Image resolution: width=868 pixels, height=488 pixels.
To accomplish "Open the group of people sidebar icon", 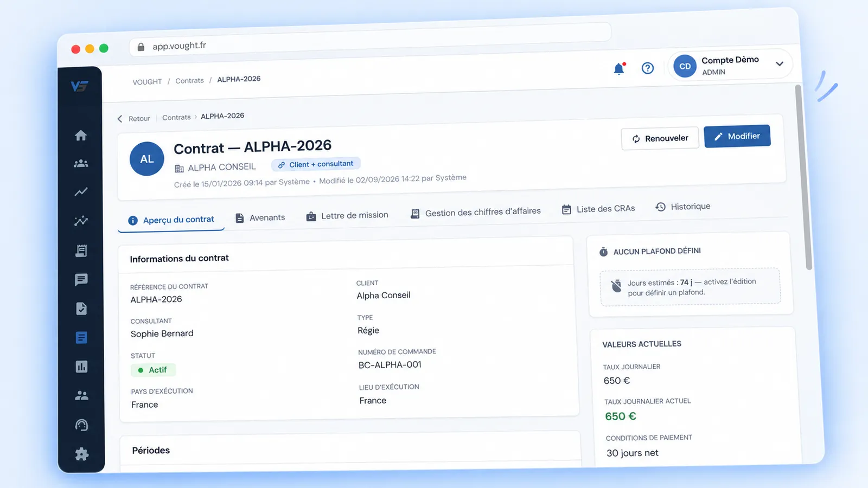I will [x=81, y=163].
